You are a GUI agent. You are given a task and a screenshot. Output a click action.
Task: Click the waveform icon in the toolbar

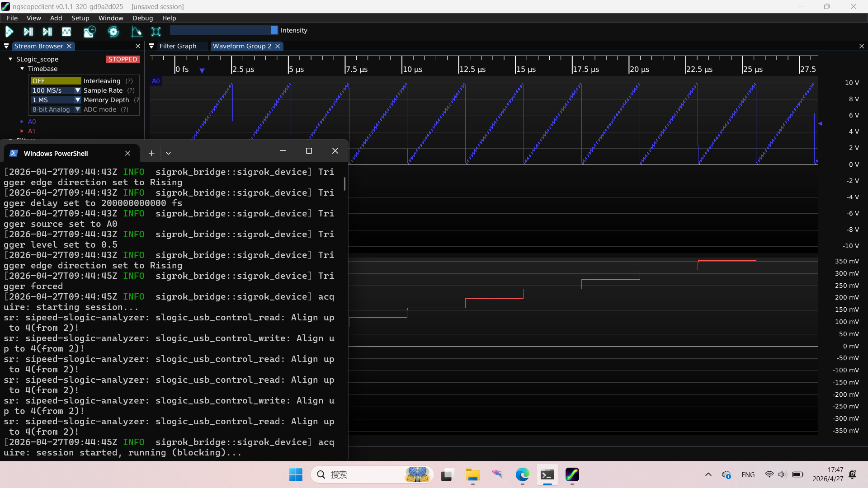pyautogui.click(x=66, y=31)
